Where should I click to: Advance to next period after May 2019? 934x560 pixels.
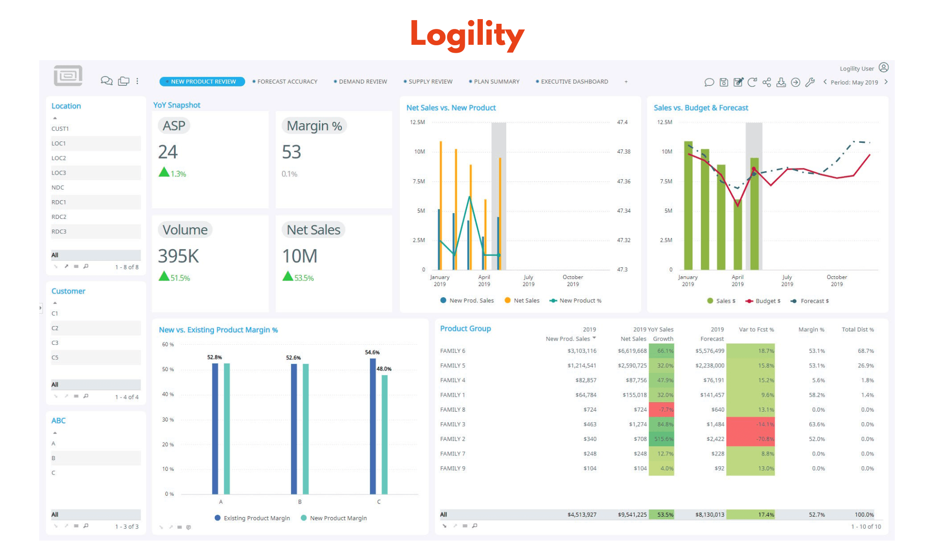point(886,82)
